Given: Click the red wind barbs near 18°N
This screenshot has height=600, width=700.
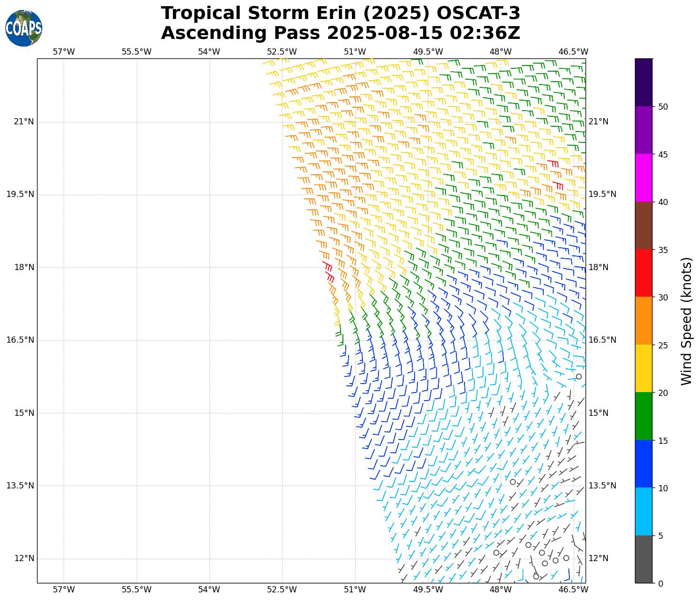Looking at the screenshot, I should coord(328,271).
